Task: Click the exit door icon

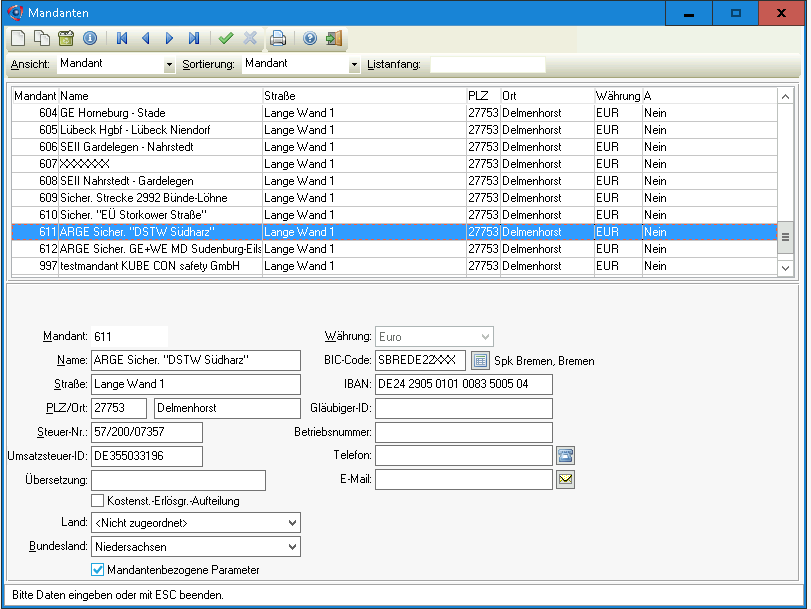Action: [x=333, y=39]
